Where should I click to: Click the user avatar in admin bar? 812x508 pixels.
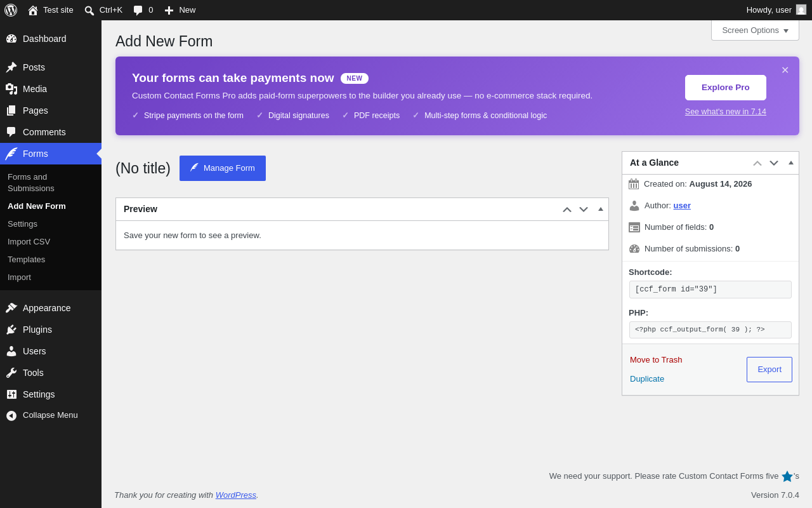coord(801,10)
